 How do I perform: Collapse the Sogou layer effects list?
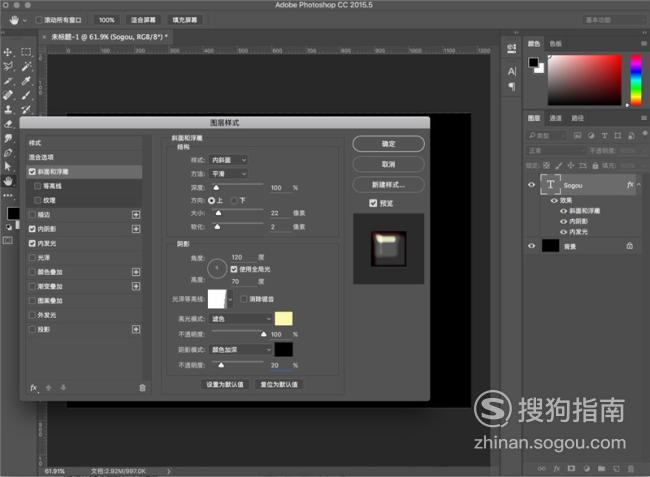pyautogui.click(x=639, y=185)
